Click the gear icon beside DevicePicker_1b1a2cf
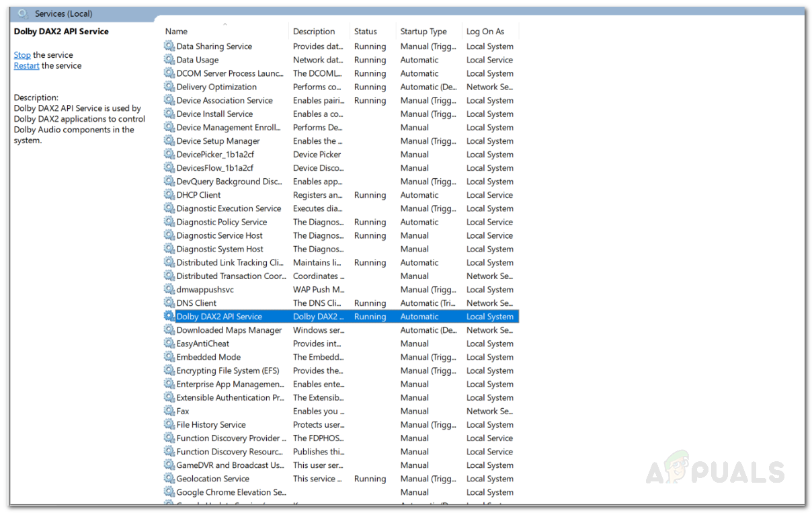This screenshot has width=812, height=513. 169,155
